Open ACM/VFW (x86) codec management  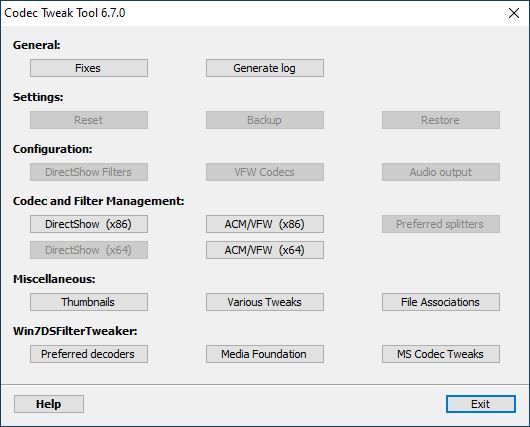(265, 224)
